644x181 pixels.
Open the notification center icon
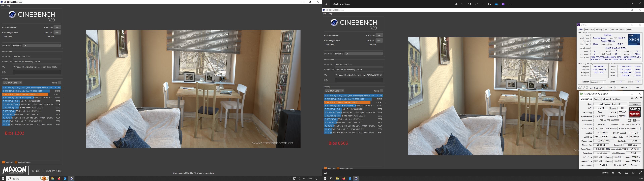pos(316,178)
